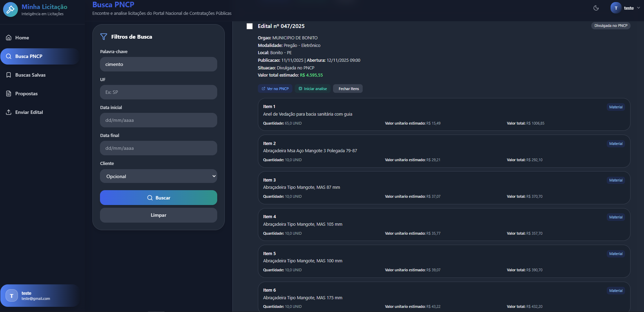Click the UF input field

point(158,92)
